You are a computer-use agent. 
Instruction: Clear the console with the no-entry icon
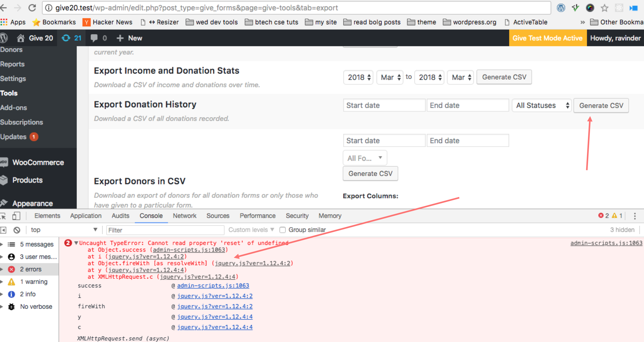pyautogui.click(x=17, y=230)
